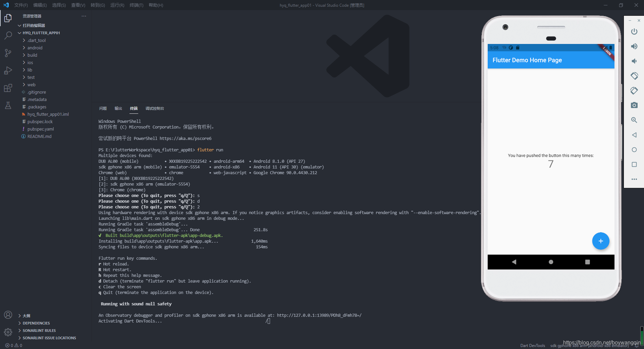Open emulator extended controls ellipsis
Screen dimensions: 644x349
coord(634,179)
